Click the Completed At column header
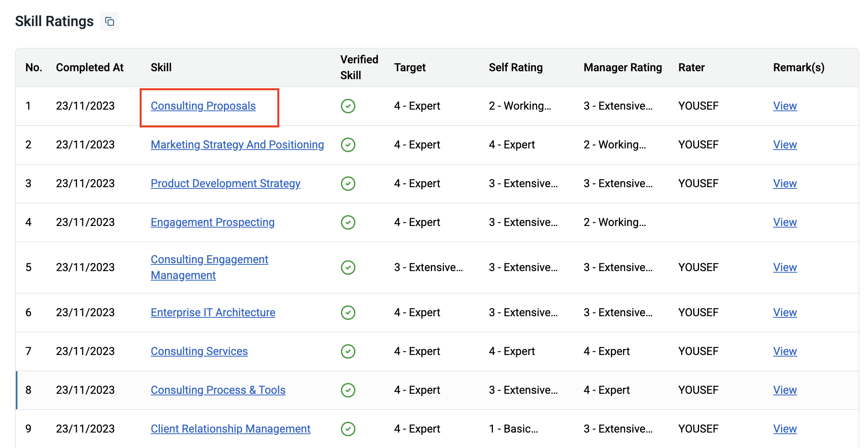 coord(90,68)
